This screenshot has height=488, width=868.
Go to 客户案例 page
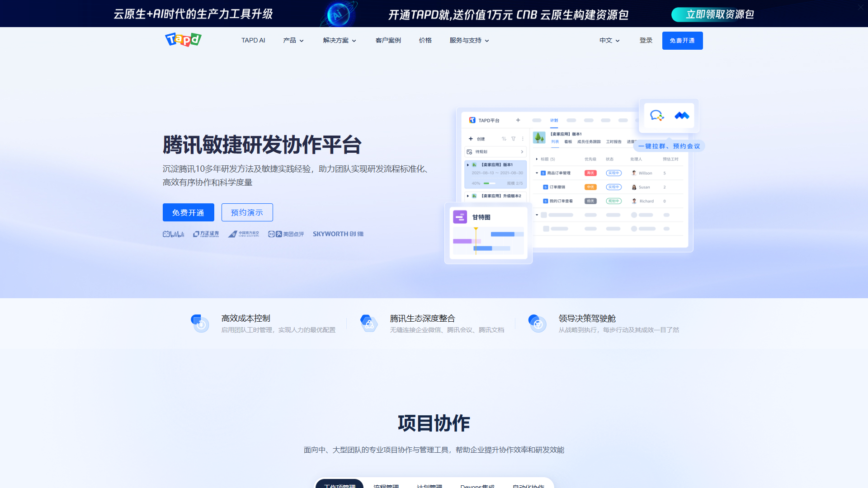click(x=388, y=41)
